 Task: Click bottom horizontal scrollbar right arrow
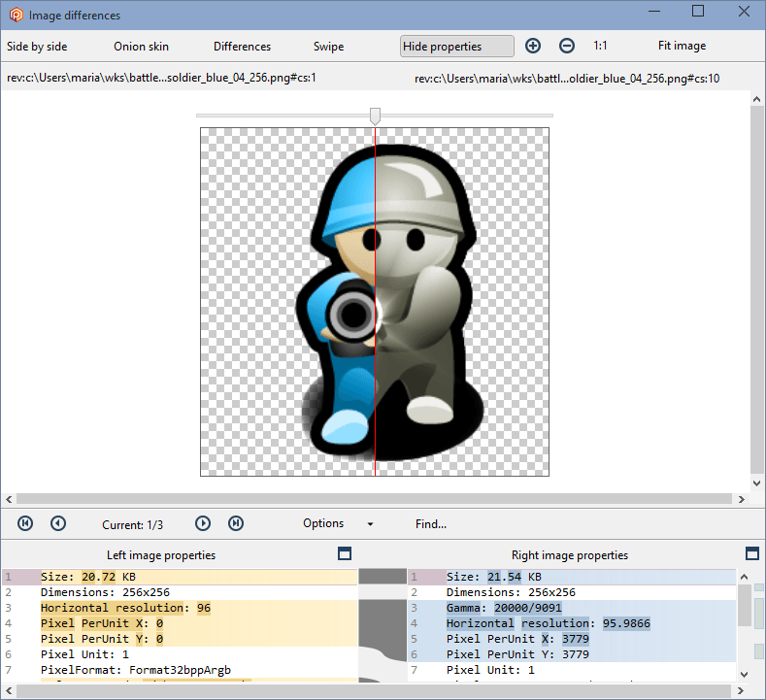741,690
